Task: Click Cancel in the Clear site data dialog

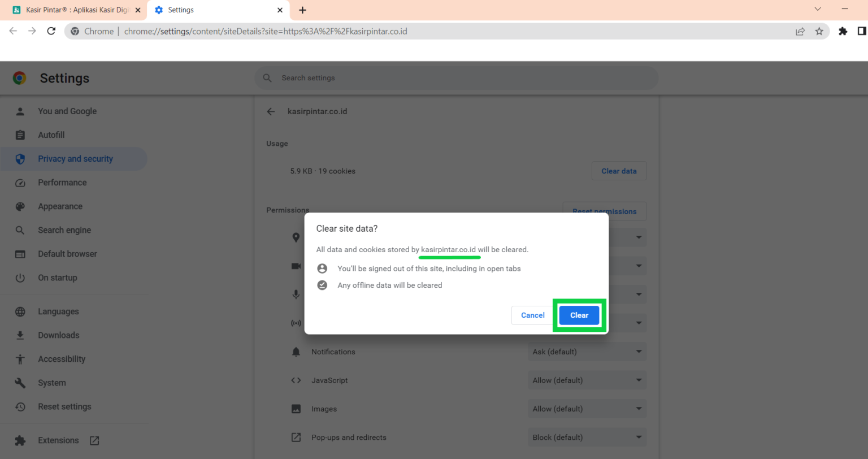Action: tap(532, 315)
